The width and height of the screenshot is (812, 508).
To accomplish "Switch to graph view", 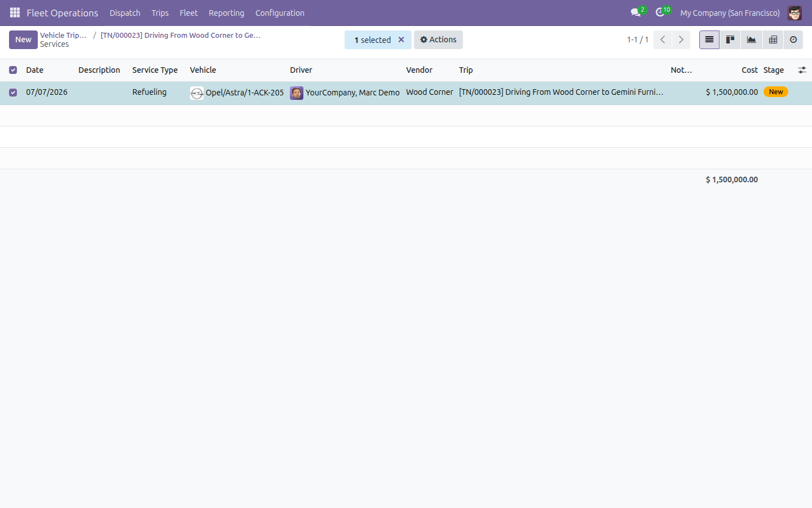I will click(752, 40).
